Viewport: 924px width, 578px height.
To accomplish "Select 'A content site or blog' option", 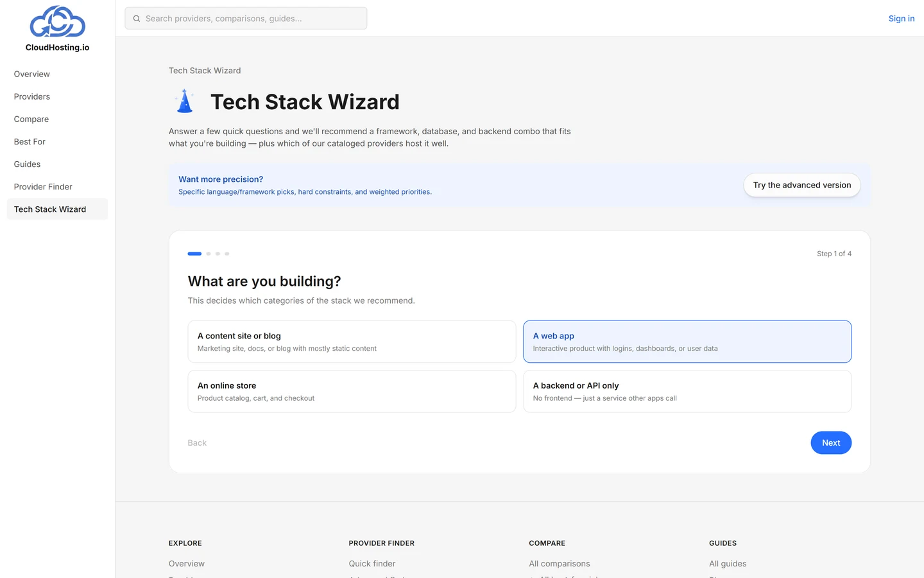I will pos(352,342).
